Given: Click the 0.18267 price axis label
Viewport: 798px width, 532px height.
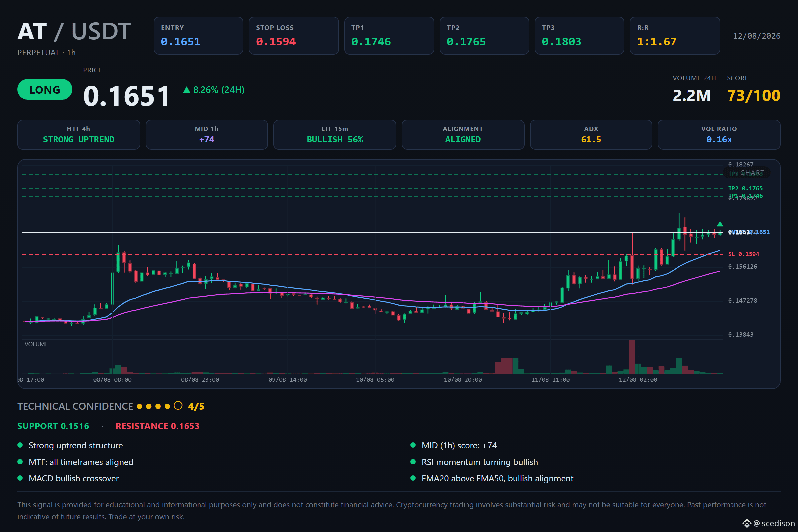Looking at the screenshot, I should pyautogui.click(x=741, y=164).
